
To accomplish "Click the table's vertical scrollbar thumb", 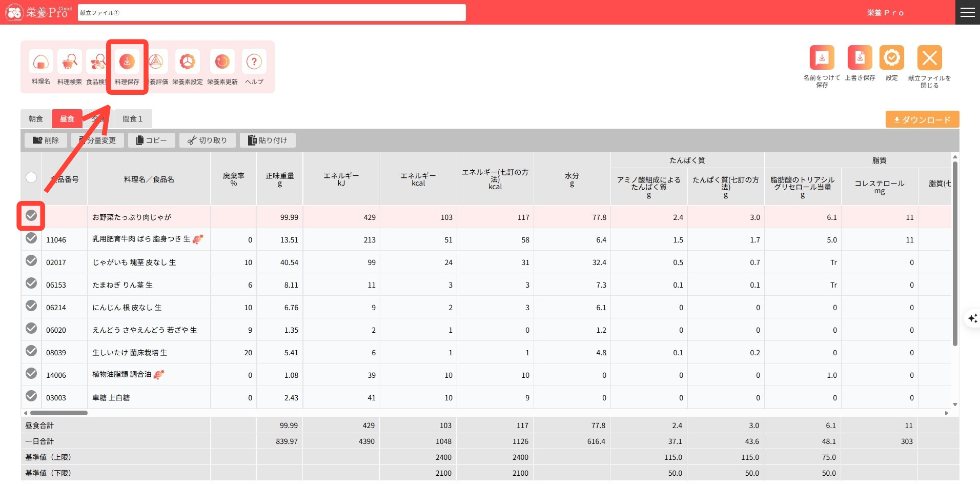I will click(955, 254).
